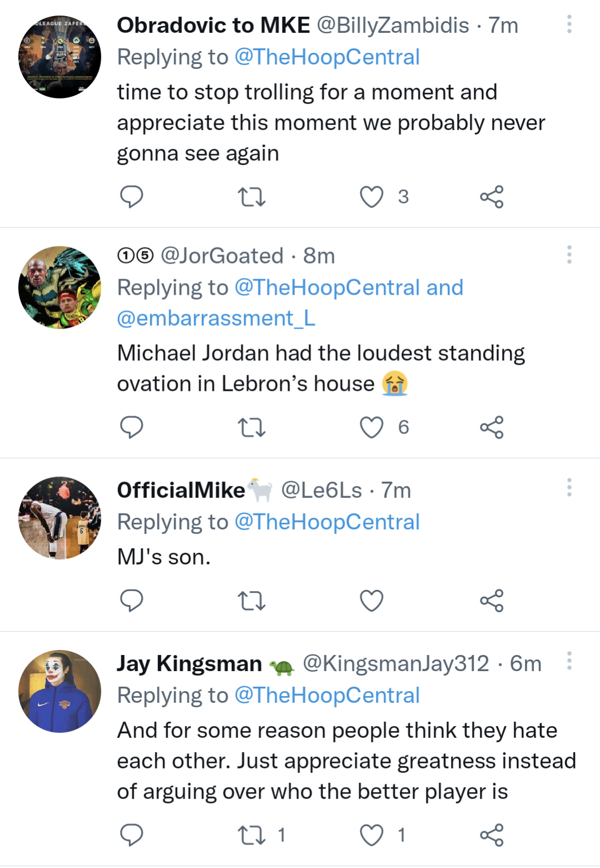The width and height of the screenshot is (600, 868).
Task: Share the @JorGoated tweet
Action: coord(492,428)
